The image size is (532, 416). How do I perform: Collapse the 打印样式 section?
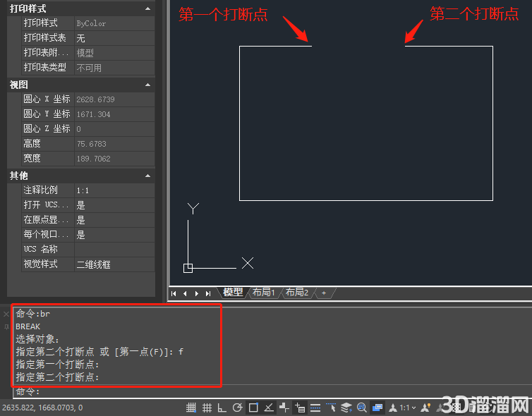(x=147, y=8)
